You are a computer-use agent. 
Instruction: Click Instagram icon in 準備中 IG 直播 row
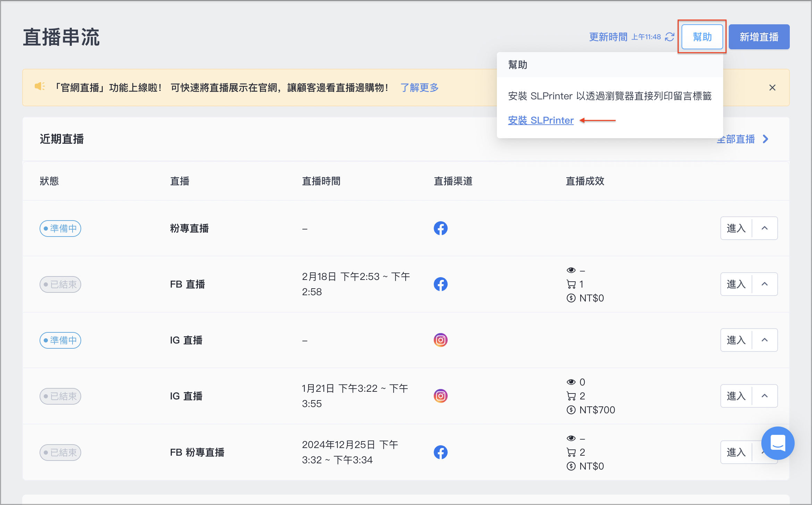pyautogui.click(x=440, y=340)
